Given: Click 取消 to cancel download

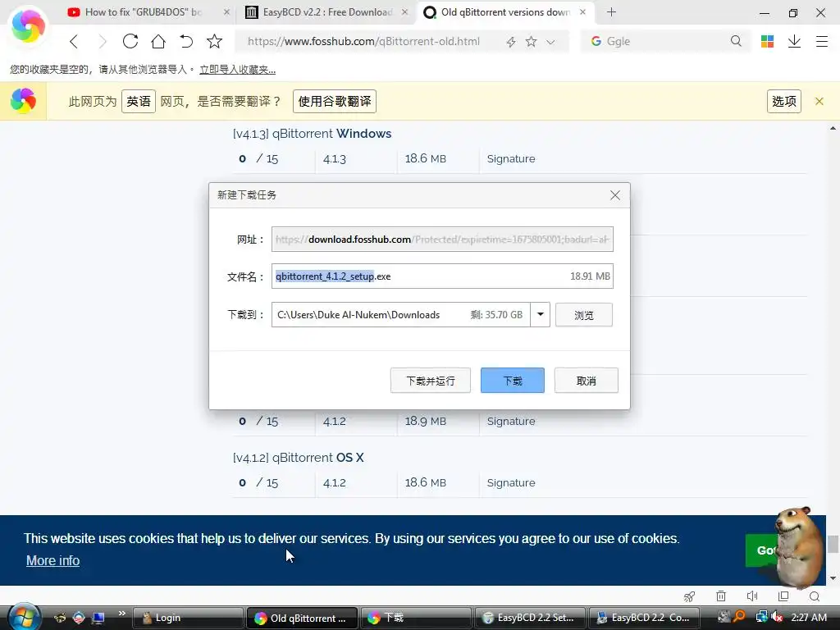Looking at the screenshot, I should point(586,381).
